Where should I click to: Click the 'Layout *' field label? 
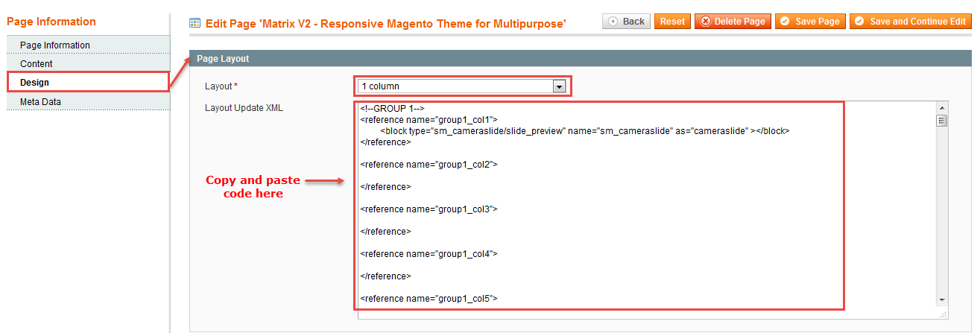coord(221,86)
